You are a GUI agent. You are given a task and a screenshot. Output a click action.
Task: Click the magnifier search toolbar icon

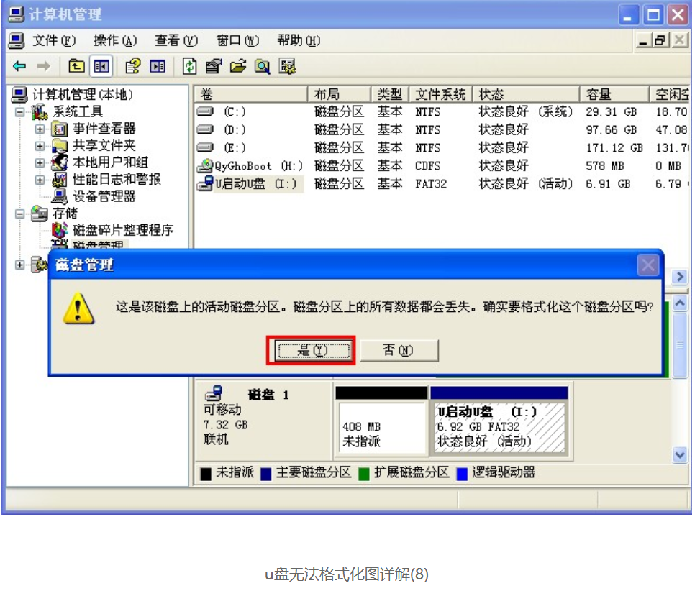262,67
